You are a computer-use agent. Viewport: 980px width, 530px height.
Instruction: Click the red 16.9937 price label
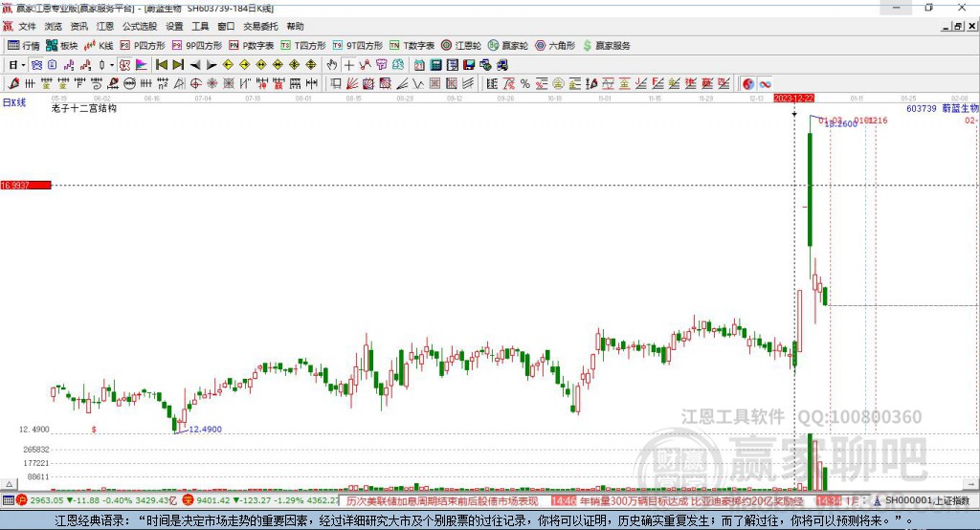tap(26, 186)
